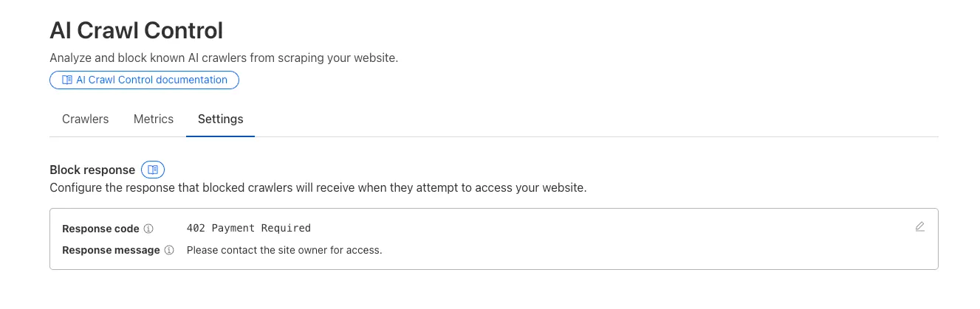The width and height of the screenshot is (980, 309).
Task: Click the "Configure the response" description text
Action: 318,188
